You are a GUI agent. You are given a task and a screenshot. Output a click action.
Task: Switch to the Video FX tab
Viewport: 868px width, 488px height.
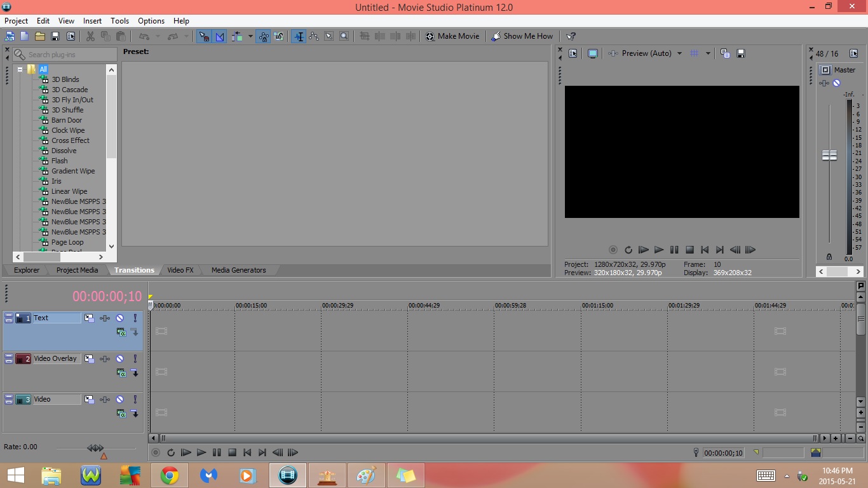point(180,270)
